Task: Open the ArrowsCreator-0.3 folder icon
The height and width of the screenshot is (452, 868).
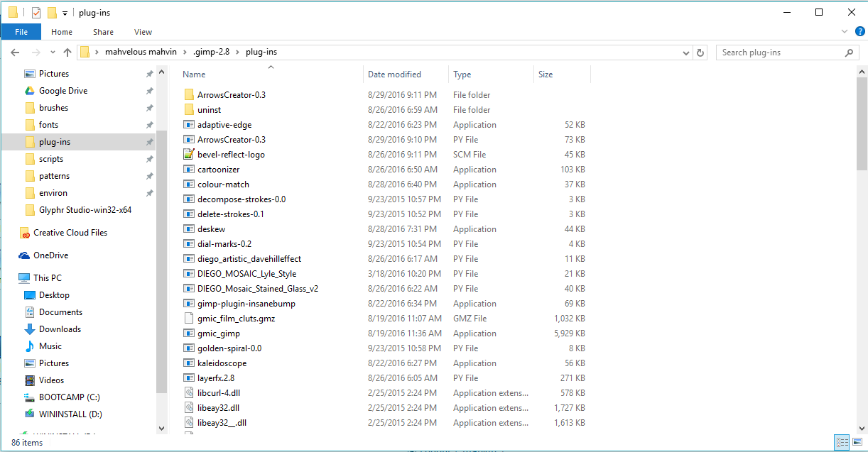Action: pyautogui.click(x=188, y=95)
